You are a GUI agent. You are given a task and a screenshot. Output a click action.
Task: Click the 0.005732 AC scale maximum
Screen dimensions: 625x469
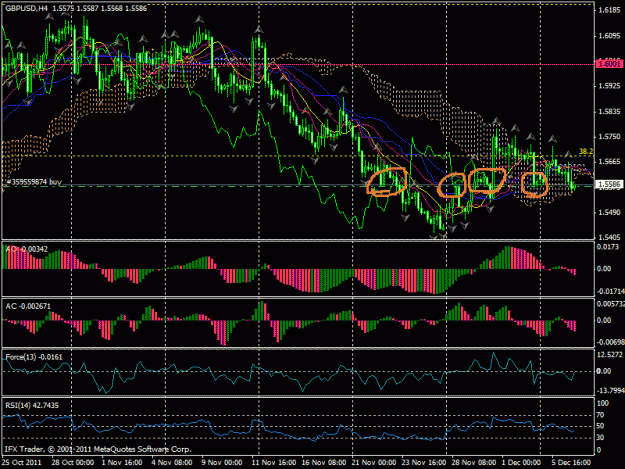point(610,304)
